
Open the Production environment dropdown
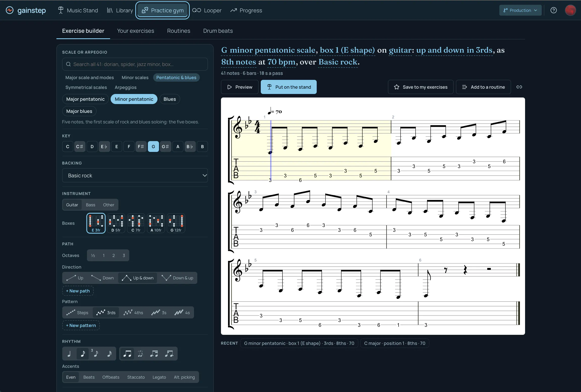[520, 10]
